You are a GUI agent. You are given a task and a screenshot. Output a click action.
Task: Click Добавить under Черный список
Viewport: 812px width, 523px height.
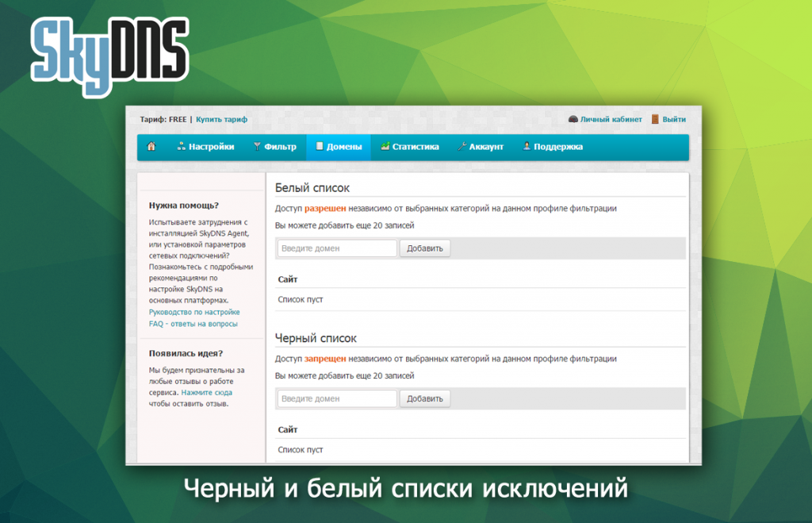tap(425, 398)
